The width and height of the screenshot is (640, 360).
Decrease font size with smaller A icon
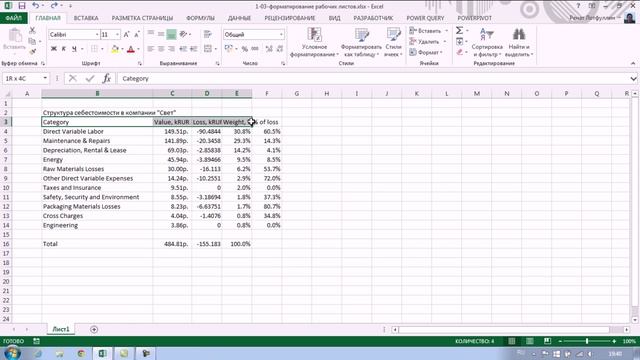(x=136, y=35)
